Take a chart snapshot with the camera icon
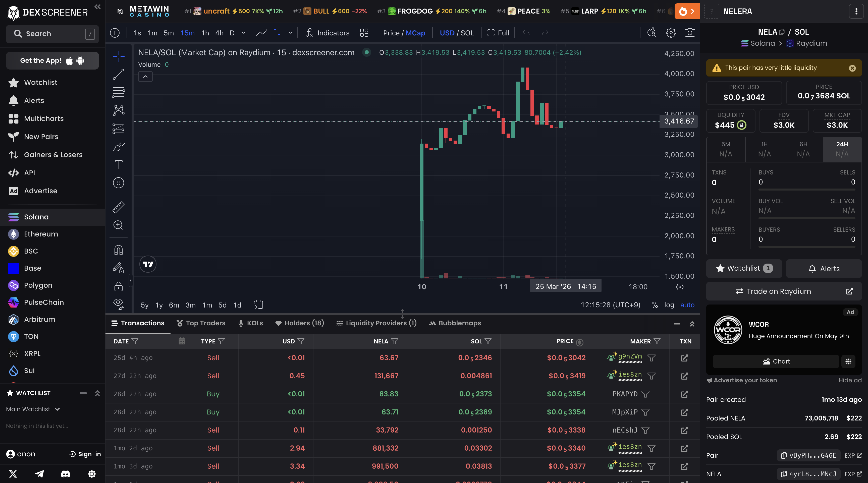Screen dimensions: 868x483 pos(690,33)
